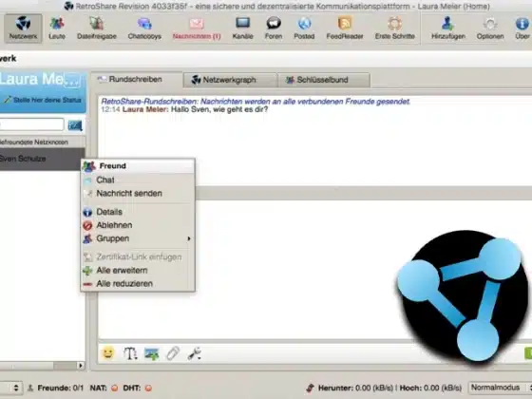Select Ablehnen in the context menu
Viewport: 532px width, 399px height.
pos(138,225)
